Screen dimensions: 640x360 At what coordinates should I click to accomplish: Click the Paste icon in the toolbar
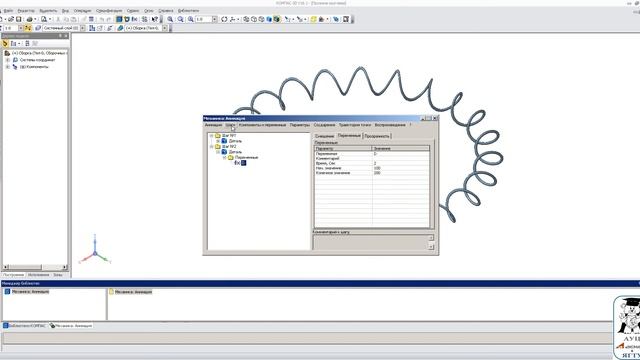point(73,19)
